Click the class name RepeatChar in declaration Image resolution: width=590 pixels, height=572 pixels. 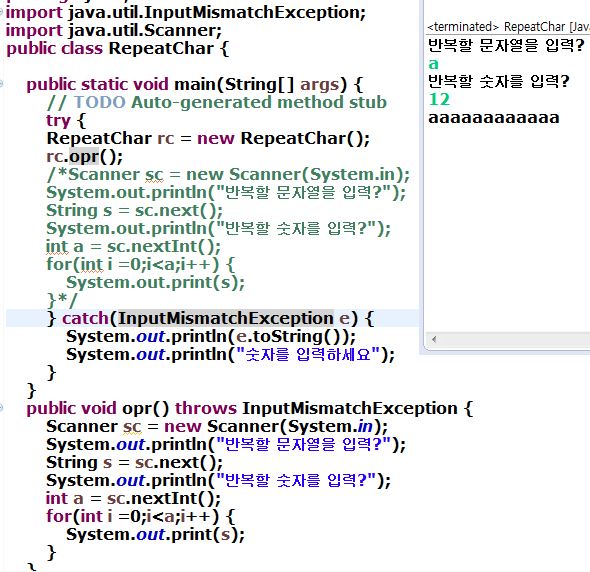[x=161, y=49]
